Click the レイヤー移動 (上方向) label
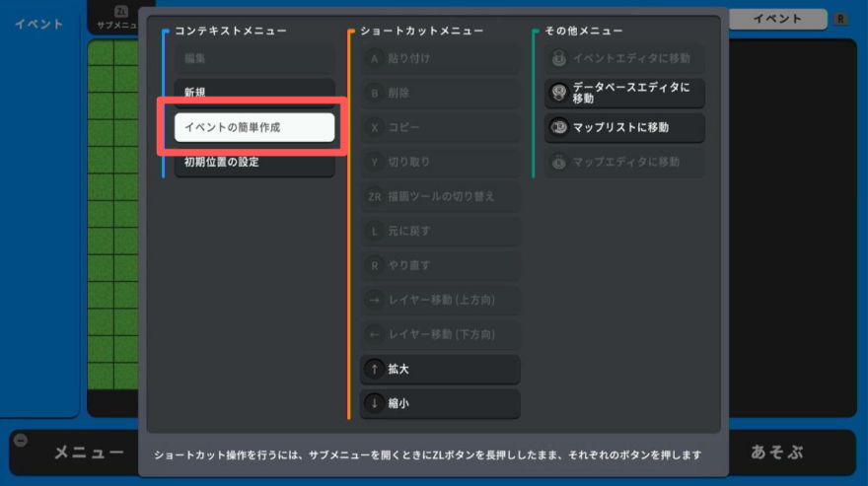This screenshot has width=868, height=486. point(442,300)
